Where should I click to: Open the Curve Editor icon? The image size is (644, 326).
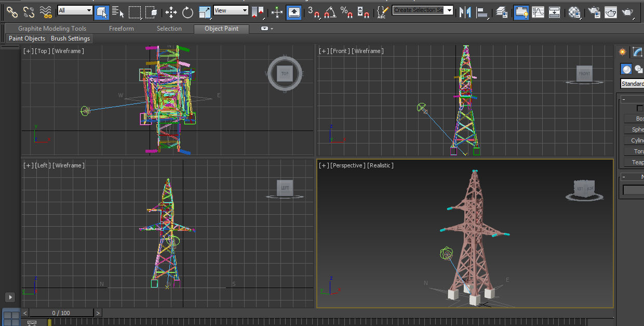538,11
